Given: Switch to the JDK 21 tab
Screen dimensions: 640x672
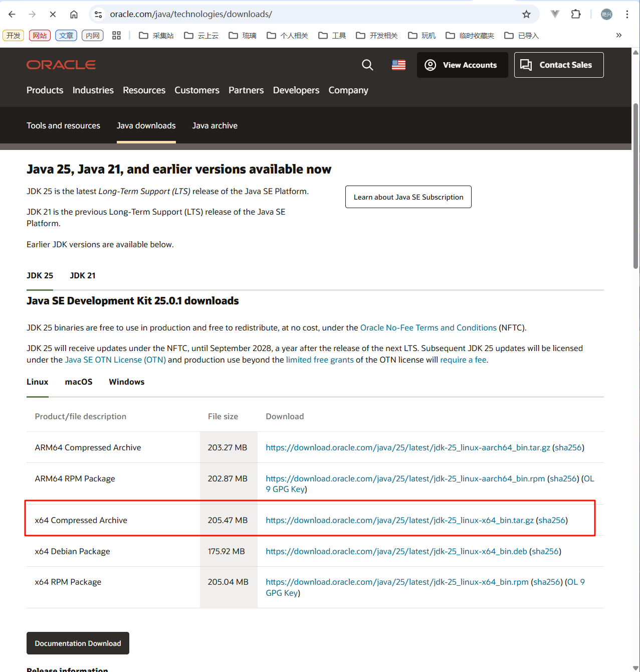Looking at the screenshot, I should pos(83,276).
